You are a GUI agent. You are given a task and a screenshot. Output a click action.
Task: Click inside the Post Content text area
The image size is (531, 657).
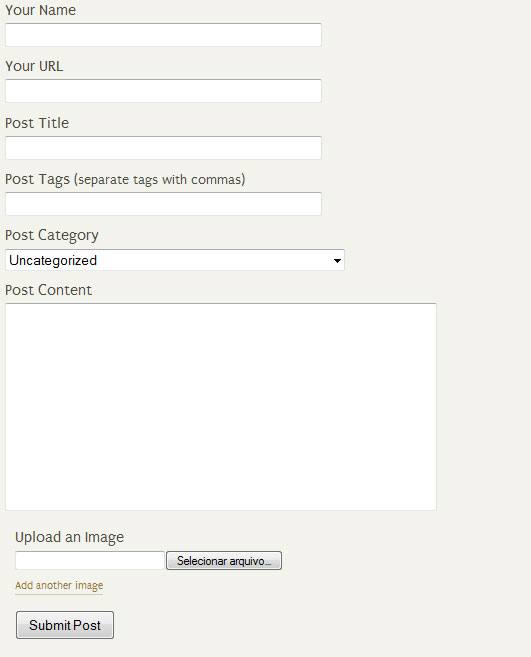[221, 407]
